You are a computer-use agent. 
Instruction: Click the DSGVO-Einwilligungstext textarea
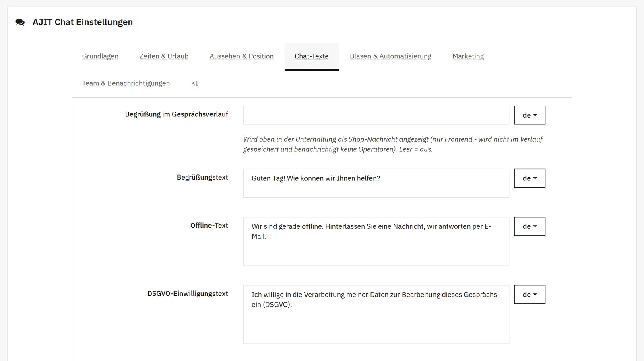point(376,314)
